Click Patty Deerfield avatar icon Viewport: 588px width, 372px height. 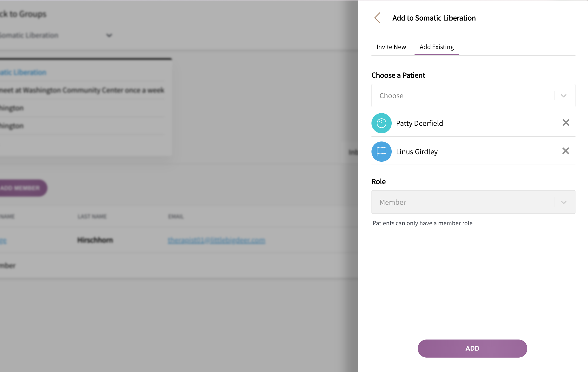click(382, 123)
